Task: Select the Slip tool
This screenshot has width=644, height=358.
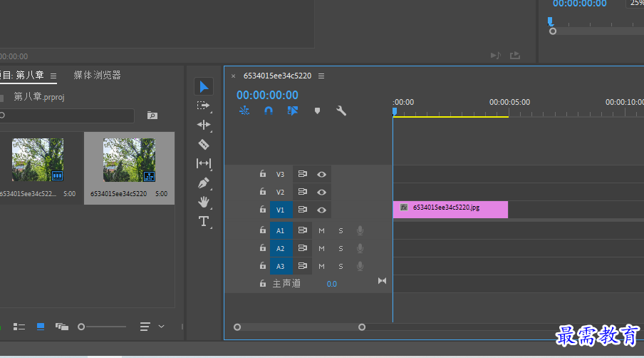Action: click(x=204, y=163)
